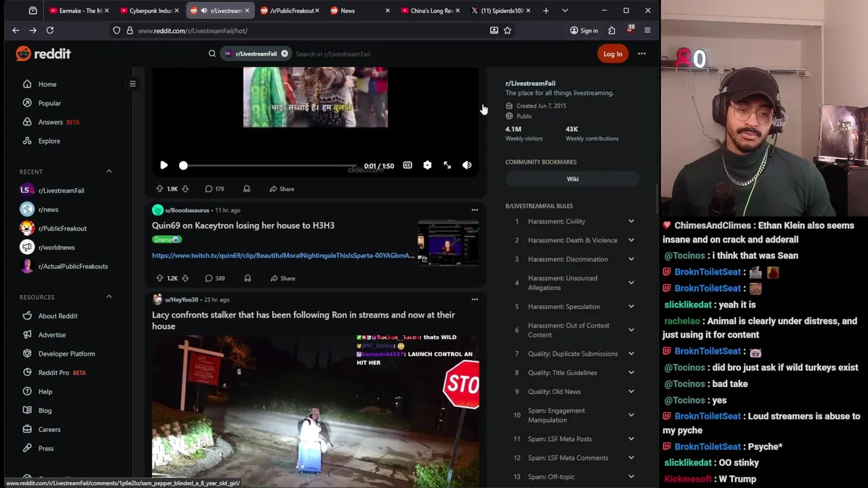The image size is (868, 488).
Task: Collapse the left navigation sidebar
Action: click(x=132, y=84)
